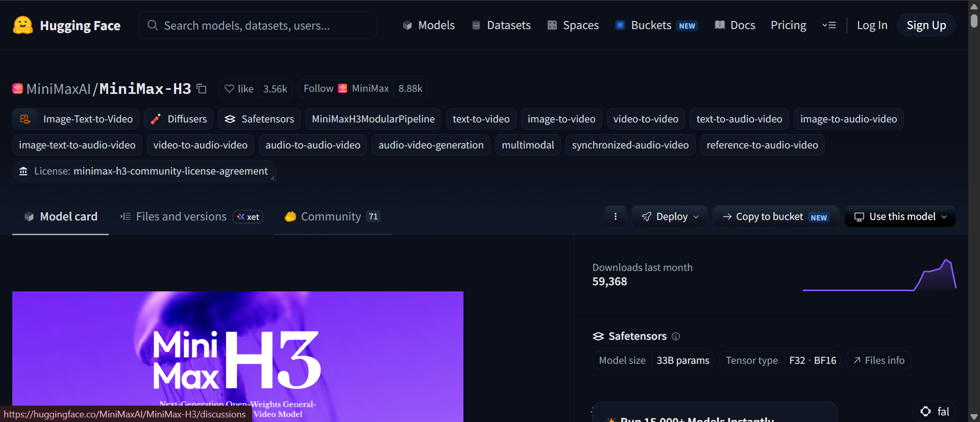Image resolution: width=980 pixels, height=422 pixels.
Task: Click reference-to-audio-video tag
Action: (x=762, y=145)
